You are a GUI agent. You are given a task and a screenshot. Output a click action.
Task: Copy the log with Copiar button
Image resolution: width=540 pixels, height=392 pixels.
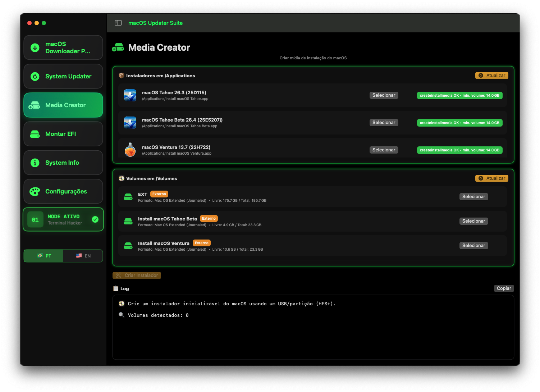click(x=504, y=288)
